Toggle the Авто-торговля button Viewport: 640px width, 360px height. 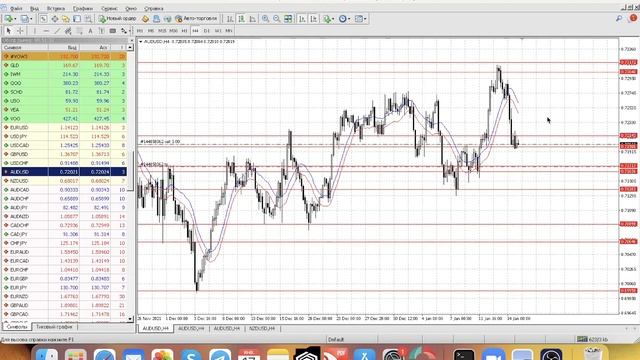(196, 19)
